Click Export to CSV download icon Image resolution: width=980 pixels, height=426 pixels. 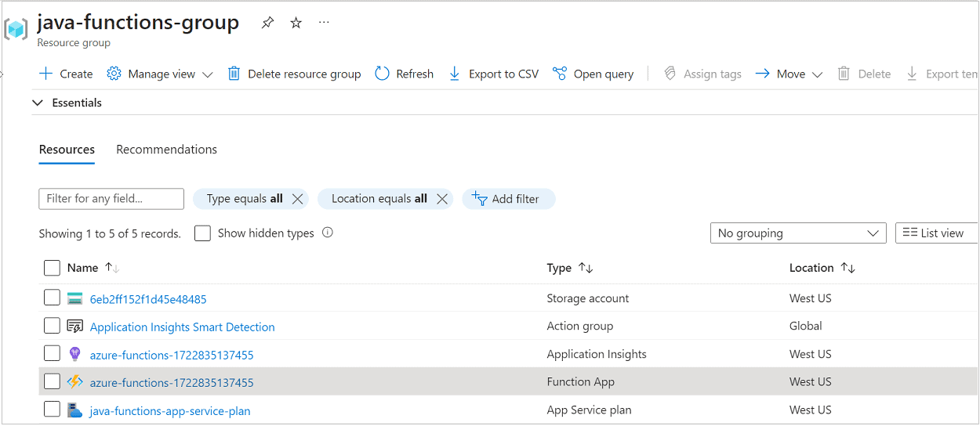455,74
